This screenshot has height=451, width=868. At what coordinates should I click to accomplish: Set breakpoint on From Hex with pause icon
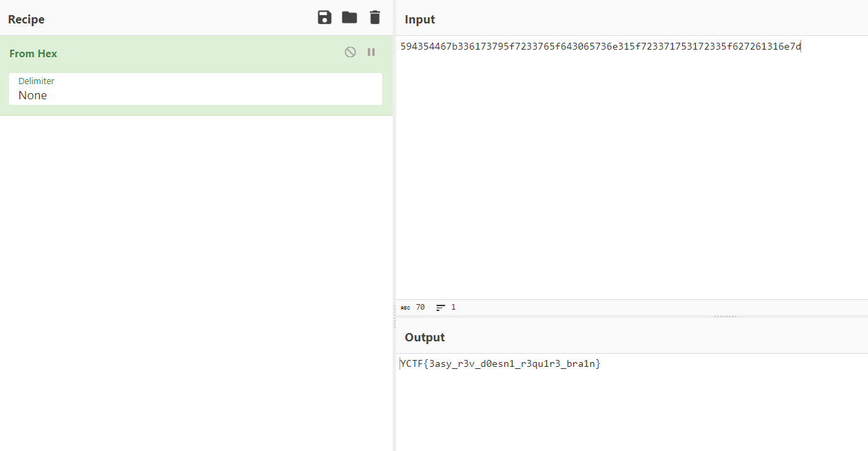371,52
